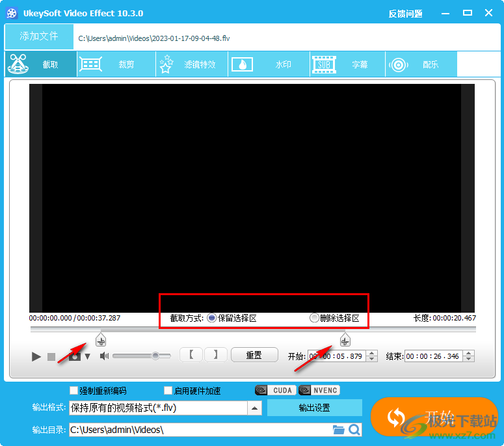Switch to the 配乐 music tab
504x446 pixels.
421,64
